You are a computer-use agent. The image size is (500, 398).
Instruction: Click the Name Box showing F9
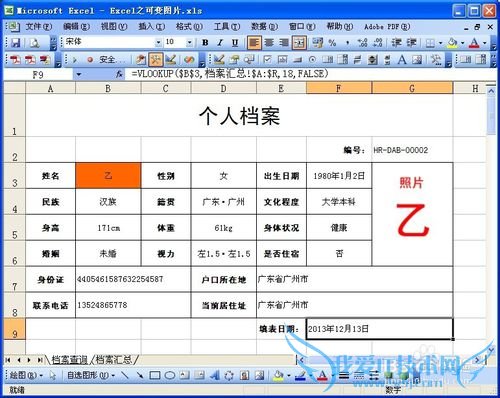point(38,74)
